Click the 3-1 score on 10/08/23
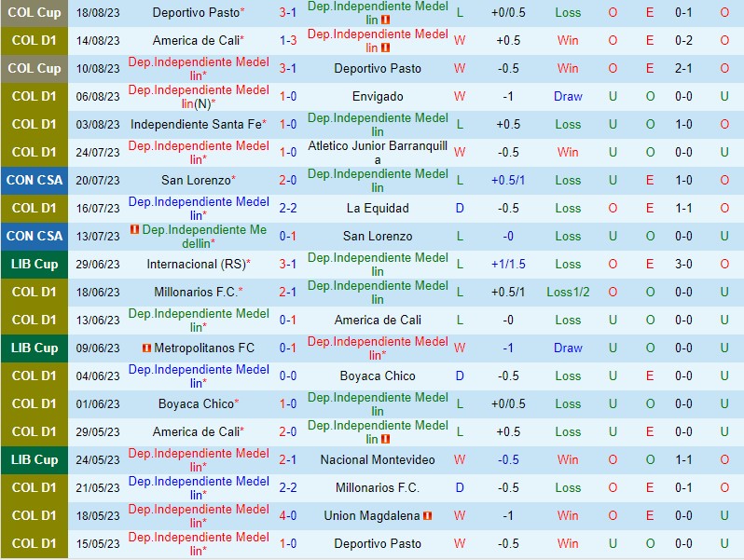744x560 pixels. (288, 69)
